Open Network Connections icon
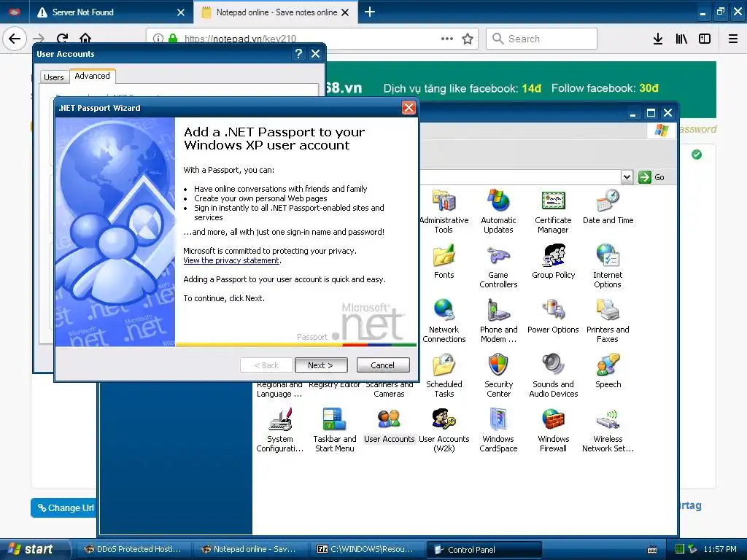This screenshot has height=560, width=747. pyautogui.click(x=444, y=321)
